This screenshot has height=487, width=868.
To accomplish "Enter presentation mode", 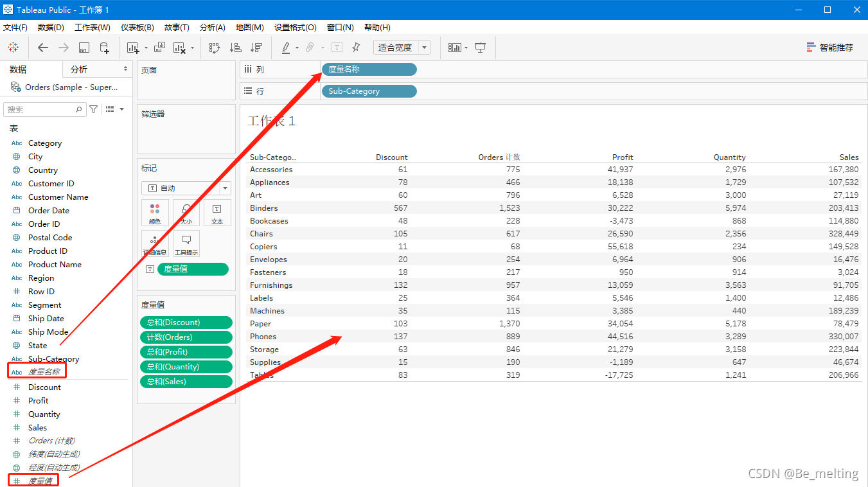I will pos(480,48).
